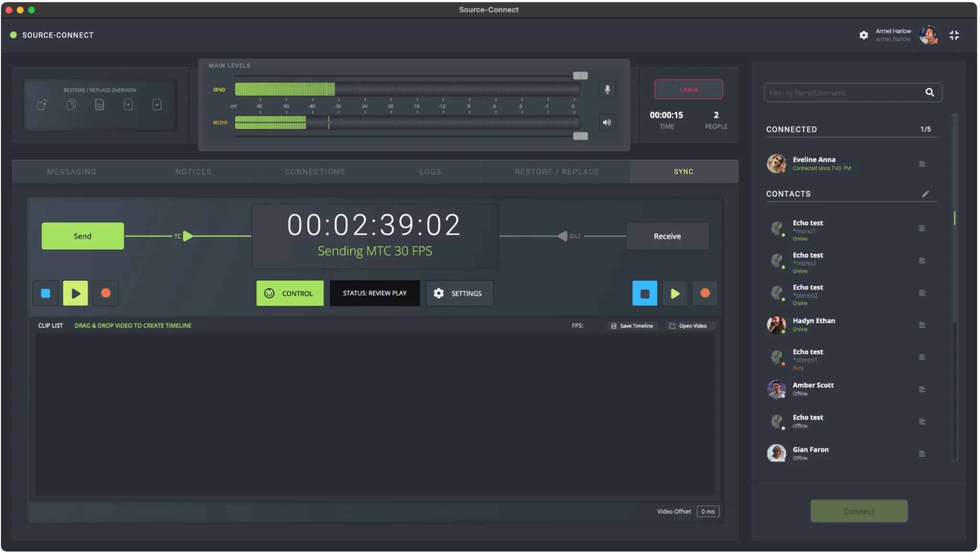The image size is (980, 553).
Task: Open the menu icon for Hadyn Ethan
Action: tap(922, 325)
